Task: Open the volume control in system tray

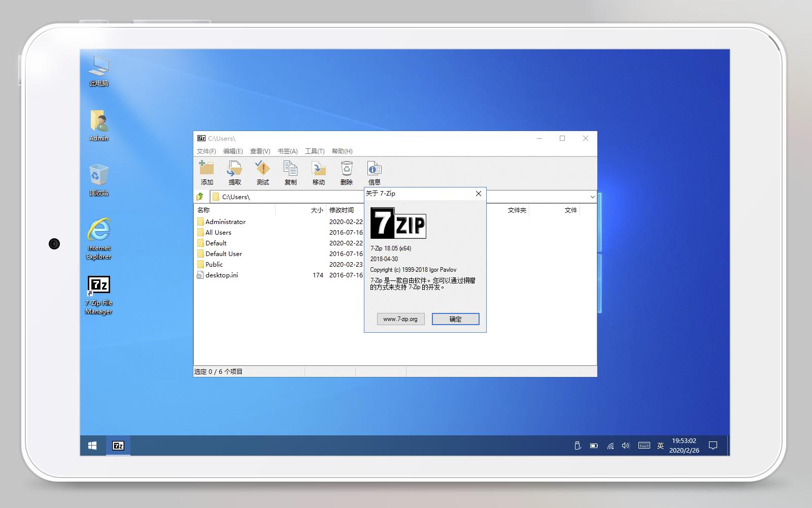Action: click(x=626, y=446)
